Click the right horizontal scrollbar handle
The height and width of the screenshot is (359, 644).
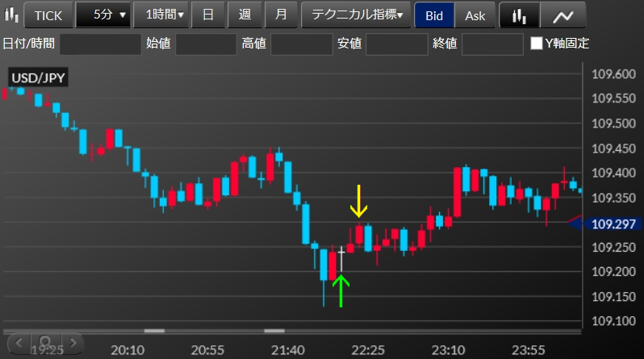tap(274, 331)
